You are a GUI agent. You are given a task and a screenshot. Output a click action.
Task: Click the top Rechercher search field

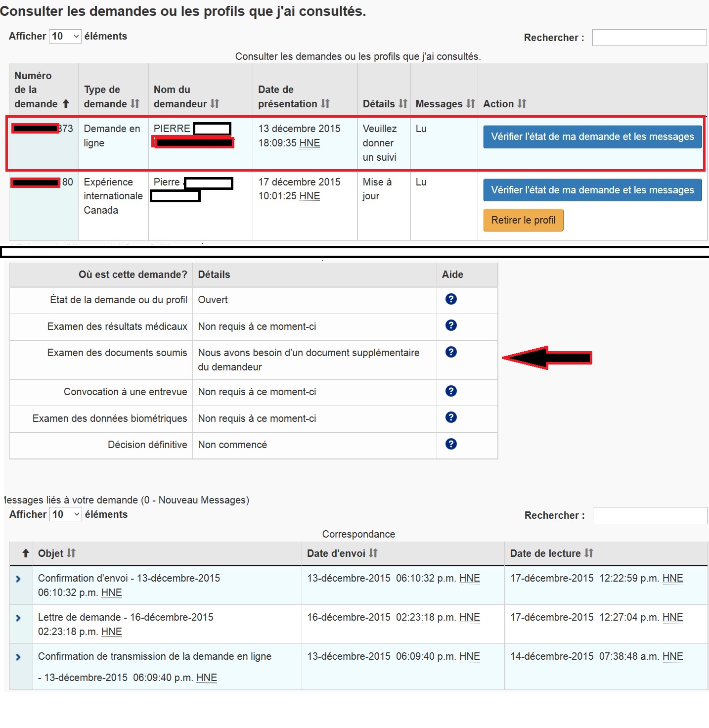coord(649,38)
